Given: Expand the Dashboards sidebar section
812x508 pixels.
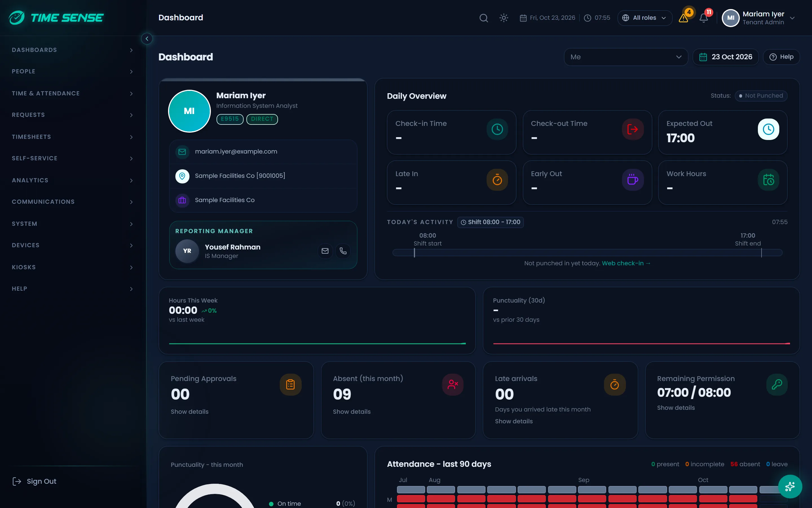Looking at the screenshot, I should click(73, 50).
